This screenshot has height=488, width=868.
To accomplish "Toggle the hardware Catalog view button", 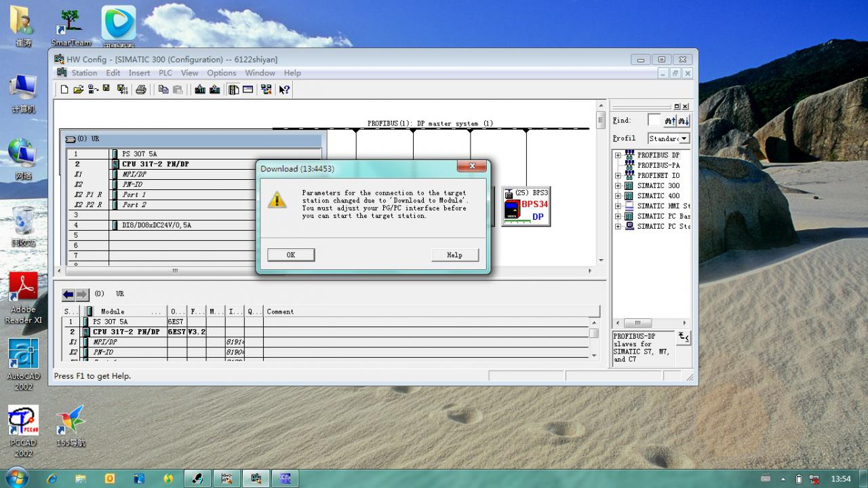I will click(233, 89).
